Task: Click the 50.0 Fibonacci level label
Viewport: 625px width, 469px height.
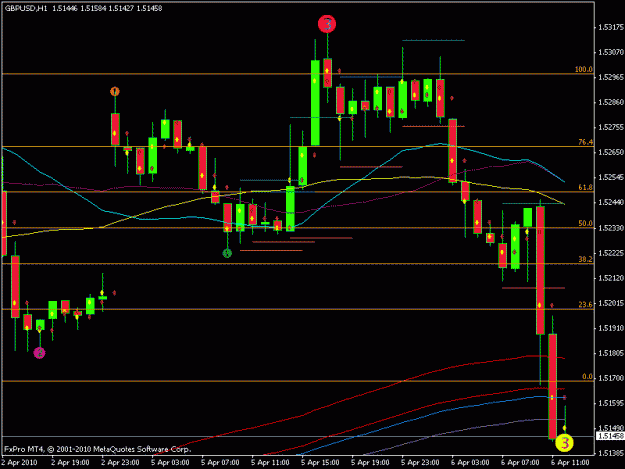Action: pyautogui.click(x=586, y=223)
